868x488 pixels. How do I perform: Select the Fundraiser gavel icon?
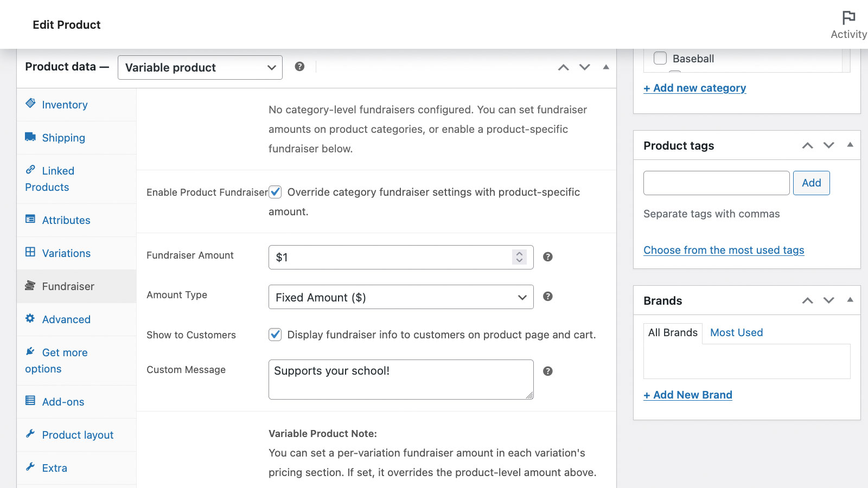(x=30, y=286)
